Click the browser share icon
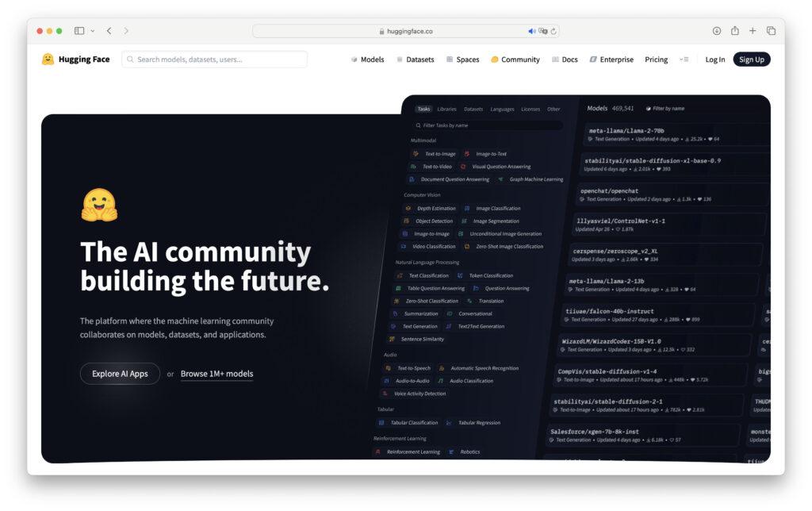 click(734, 30)
